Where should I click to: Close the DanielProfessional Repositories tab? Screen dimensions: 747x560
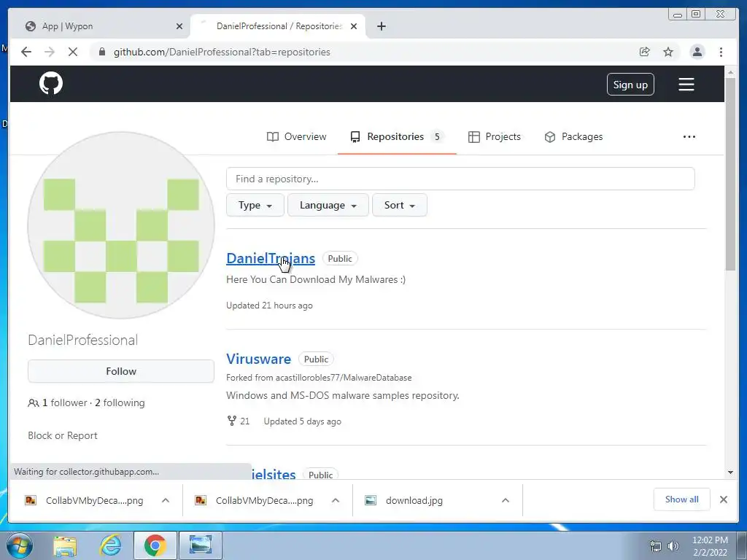point(354,26)
